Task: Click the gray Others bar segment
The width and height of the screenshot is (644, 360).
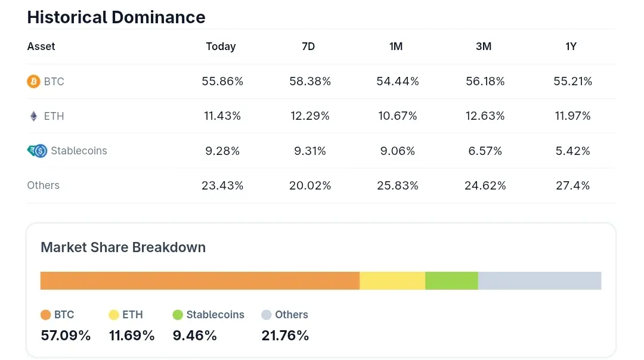Action: pos(540,281)
